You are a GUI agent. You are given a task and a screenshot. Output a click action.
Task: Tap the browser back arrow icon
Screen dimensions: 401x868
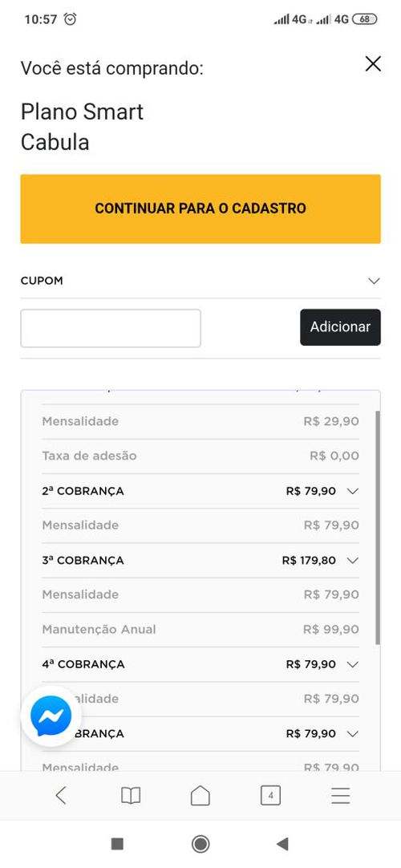(x=61, y=796)
